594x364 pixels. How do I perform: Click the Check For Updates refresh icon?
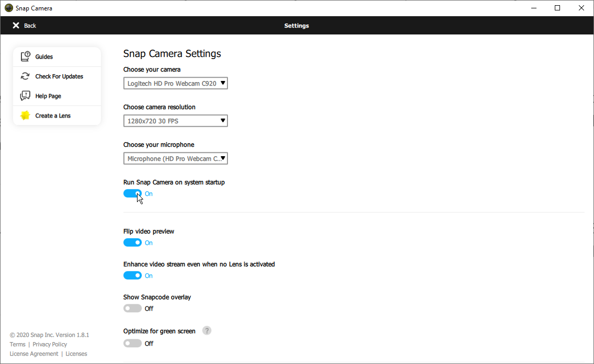[x=25, y=76]
